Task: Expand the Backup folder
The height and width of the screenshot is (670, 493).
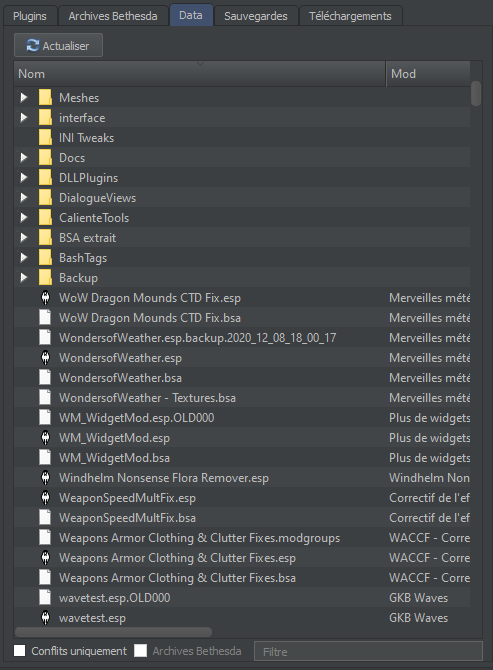Action: click(24, 278)
